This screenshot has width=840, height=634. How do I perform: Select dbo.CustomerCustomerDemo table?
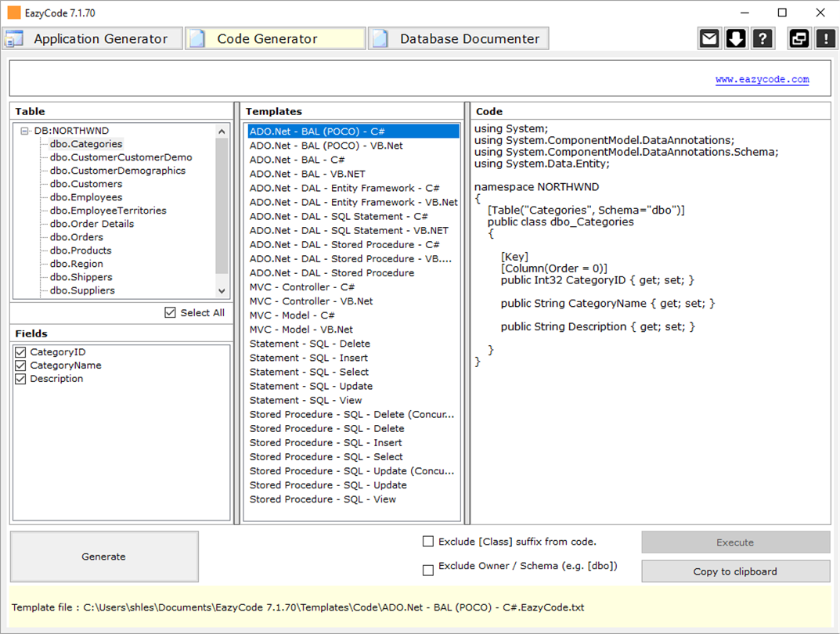click(x=121, y=157)
